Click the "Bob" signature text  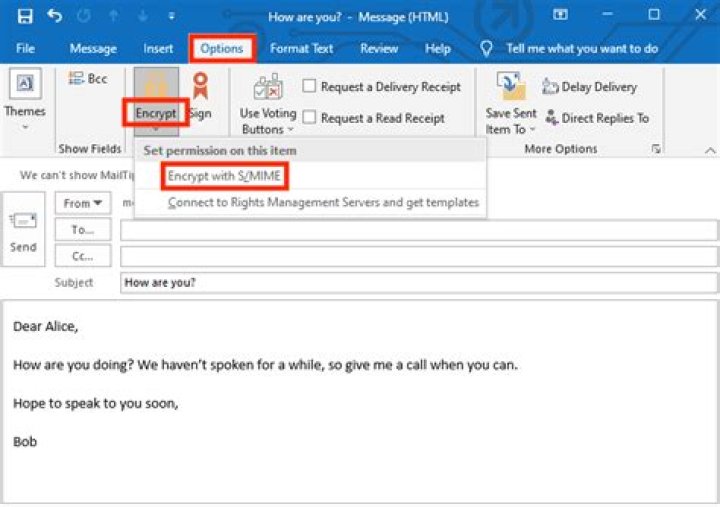tap(25, 442)
